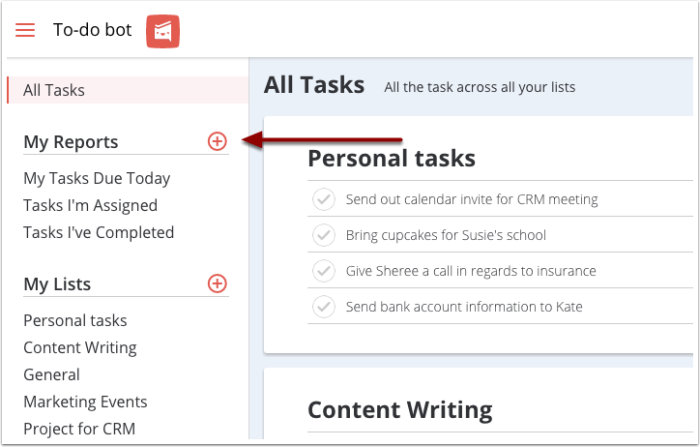Viewport: 700px width, 447px height.
Task: Click the Personal tasks section heading
Action: tap(391, 158)
